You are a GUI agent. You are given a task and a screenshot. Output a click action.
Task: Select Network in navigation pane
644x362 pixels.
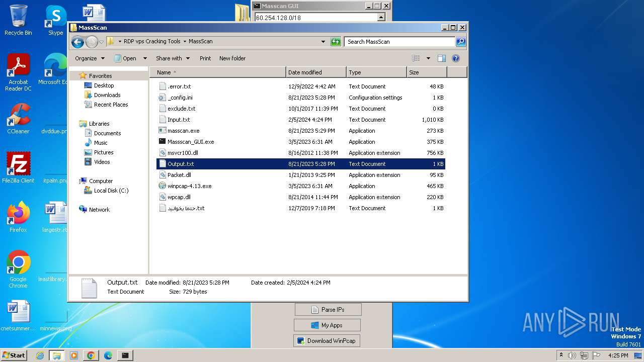(x=99, y=210)
